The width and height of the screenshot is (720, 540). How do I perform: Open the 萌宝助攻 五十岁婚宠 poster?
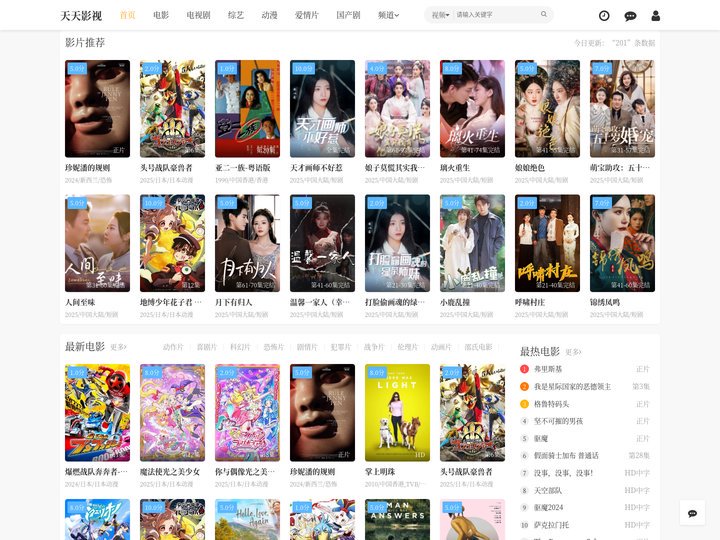(x=622, y=109)
